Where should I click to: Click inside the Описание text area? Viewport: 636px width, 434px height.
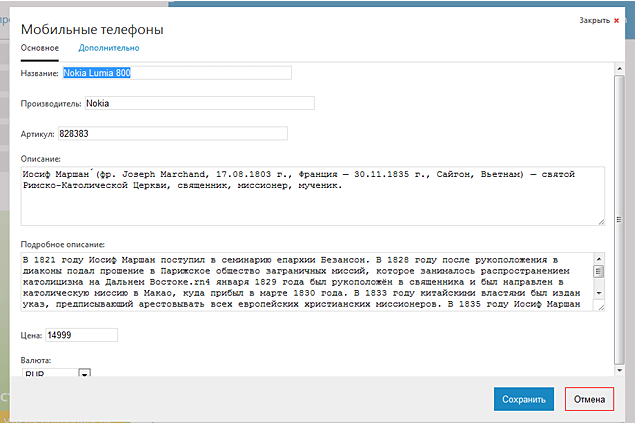311,195
